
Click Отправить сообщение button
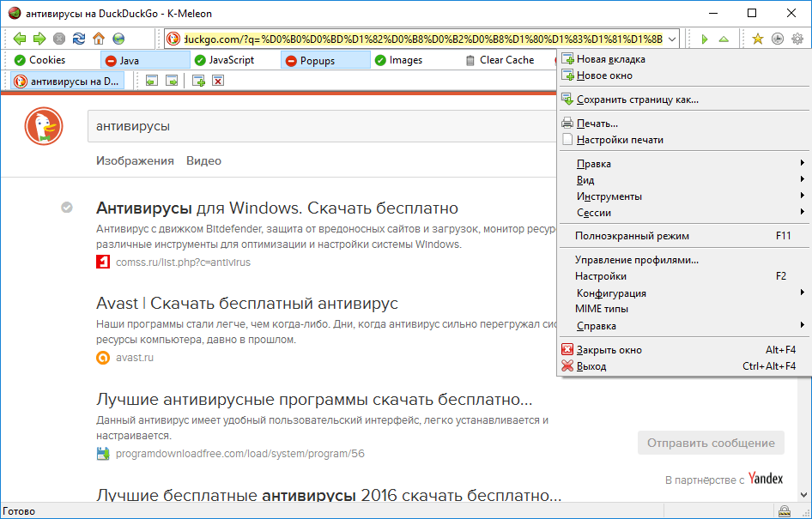tap(711, 443)
